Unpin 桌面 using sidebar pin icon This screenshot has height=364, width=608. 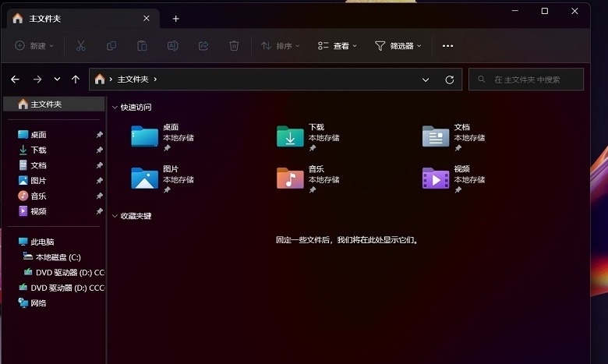tap(99, 135)
